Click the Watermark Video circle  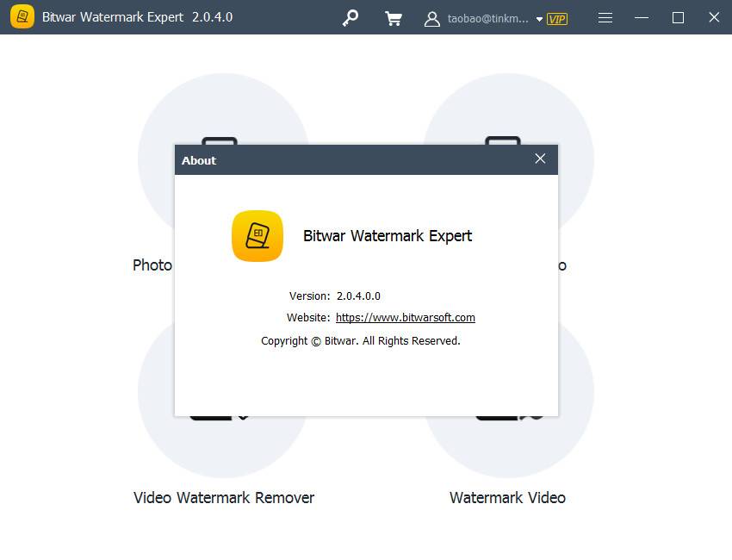(508, 447)
